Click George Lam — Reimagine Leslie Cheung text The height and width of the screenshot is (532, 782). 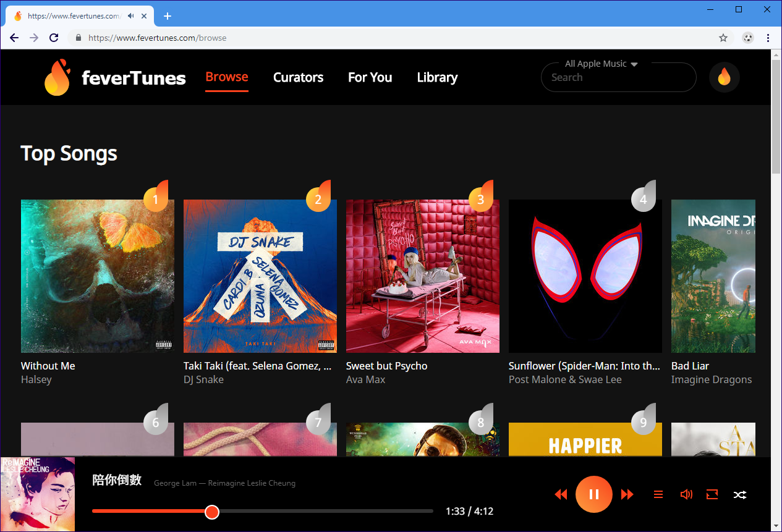point(224,483)
